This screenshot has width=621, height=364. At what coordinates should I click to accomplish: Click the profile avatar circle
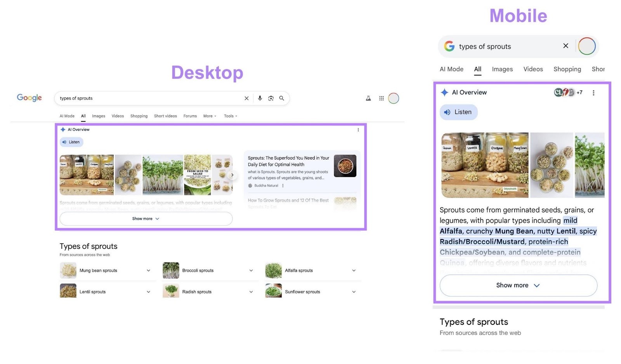pyautogui.click(x=394, y=98)
